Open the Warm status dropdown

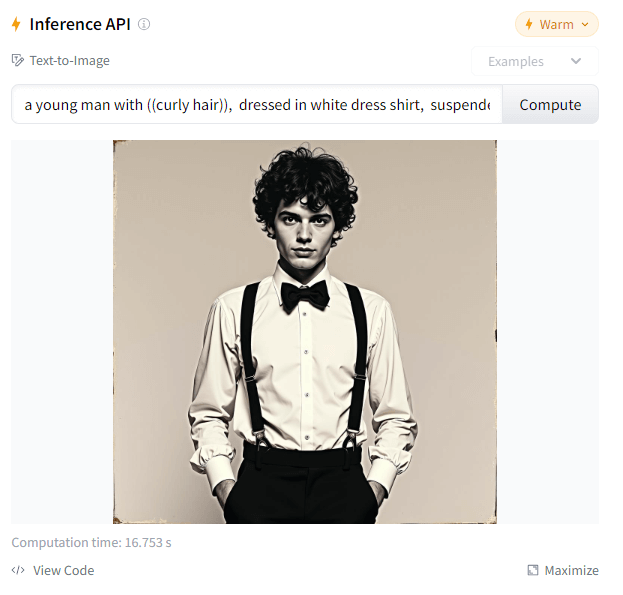[557, 24]
